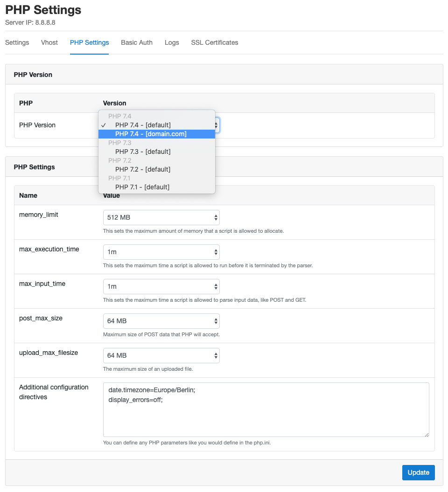The image size is (448, 492).
Task: Expand the max_execution_time dropdown
Action: [x=161, y=252]
